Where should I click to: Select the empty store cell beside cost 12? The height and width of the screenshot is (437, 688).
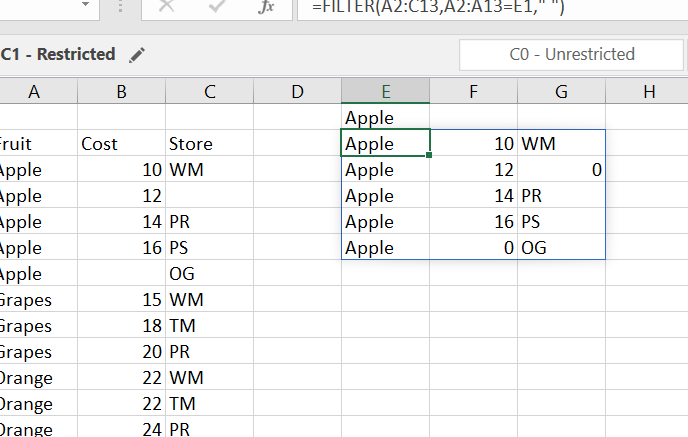click(x=210, y=195)
